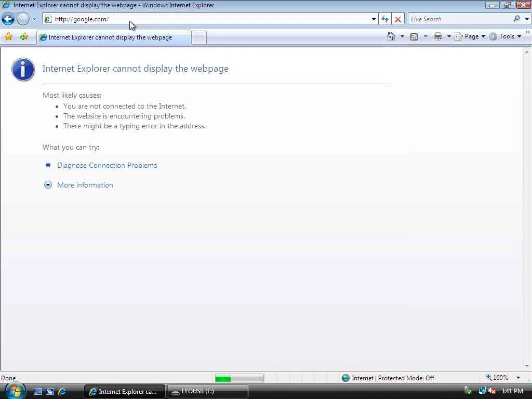Click the scroll down arrow

coord(527,366)
